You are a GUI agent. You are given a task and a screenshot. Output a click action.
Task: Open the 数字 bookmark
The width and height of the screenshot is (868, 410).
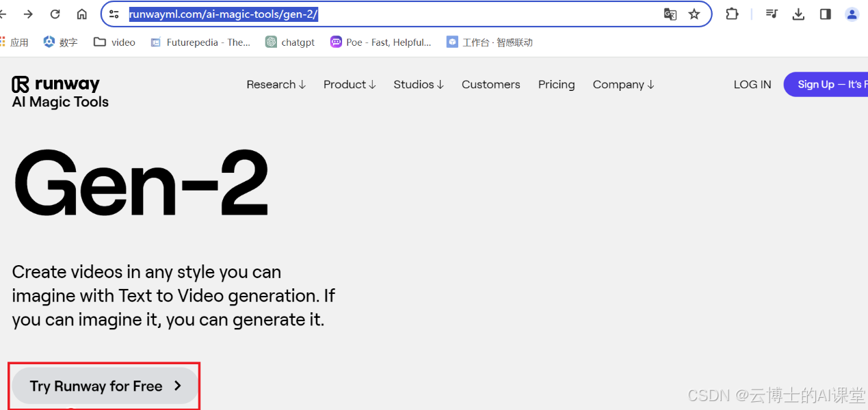click(x=60, y=42)
